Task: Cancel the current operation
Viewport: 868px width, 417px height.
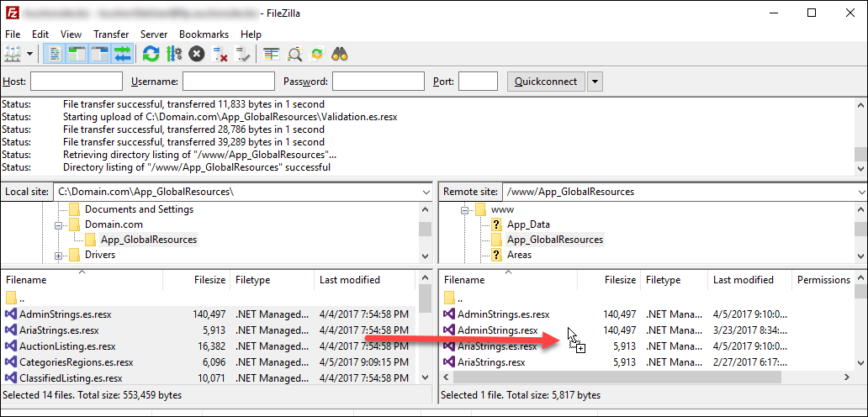Action: pyautogui.click(x=197, y=54)
